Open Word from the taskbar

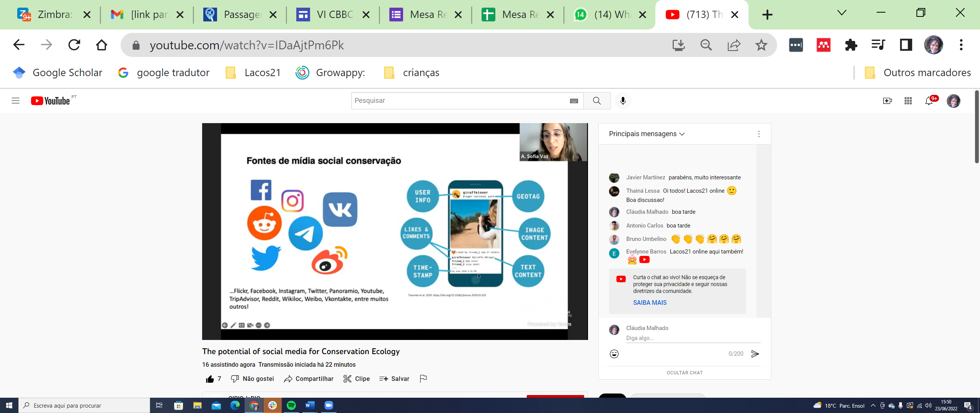point(310,405)
